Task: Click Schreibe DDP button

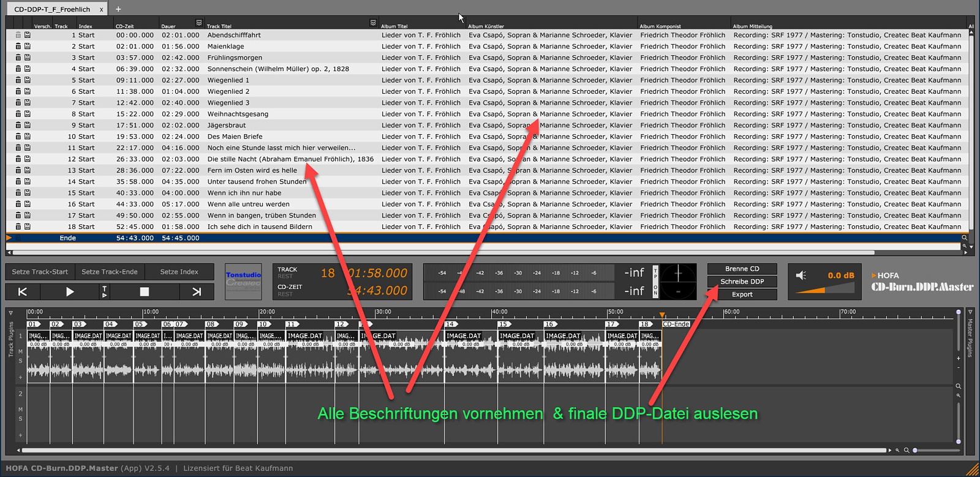Action: click(742, 282)
